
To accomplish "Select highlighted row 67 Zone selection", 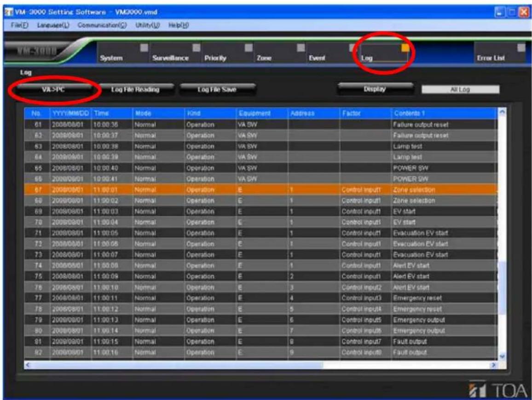I will [260, 190].
